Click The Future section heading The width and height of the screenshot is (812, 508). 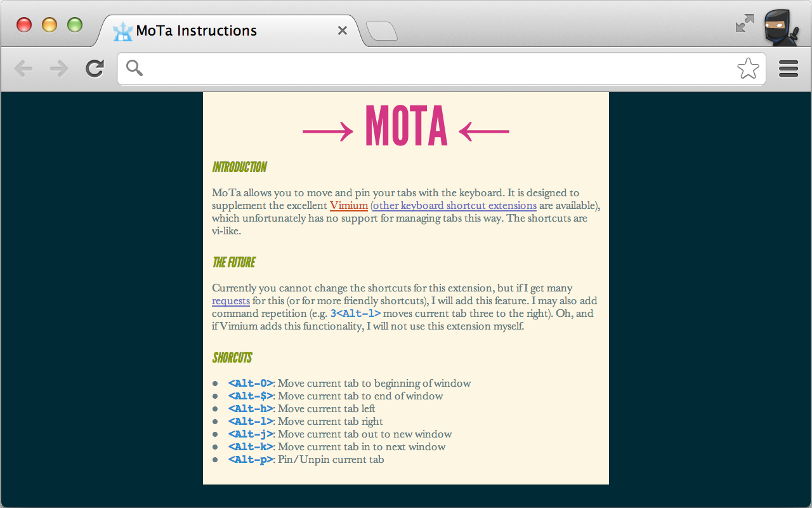point(234,263)
